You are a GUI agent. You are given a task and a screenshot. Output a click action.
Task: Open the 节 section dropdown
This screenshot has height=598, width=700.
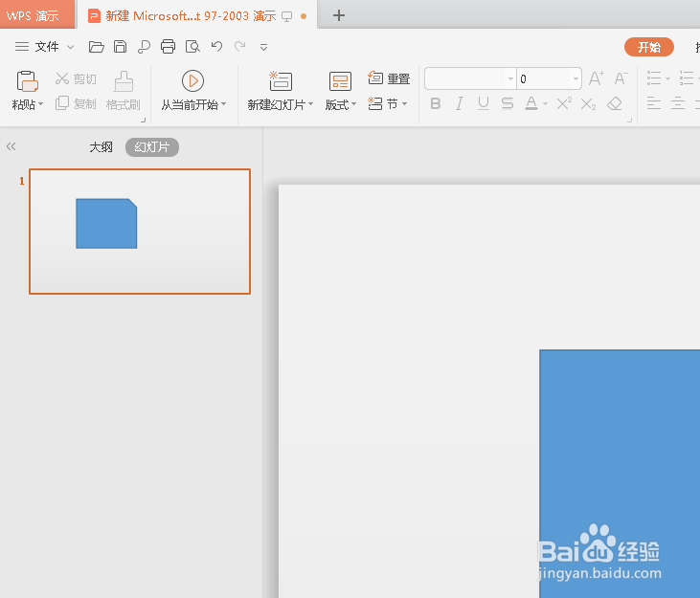tap(388, 104)
